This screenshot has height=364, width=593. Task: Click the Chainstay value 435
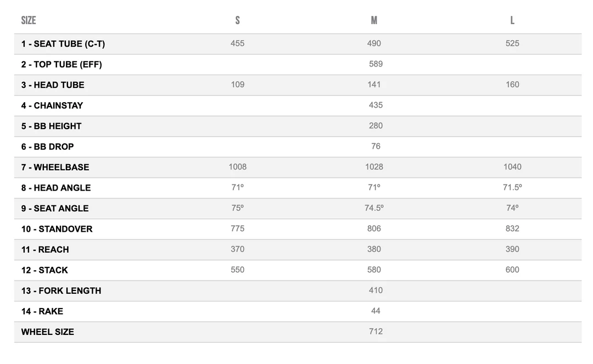tap(376, 105)
